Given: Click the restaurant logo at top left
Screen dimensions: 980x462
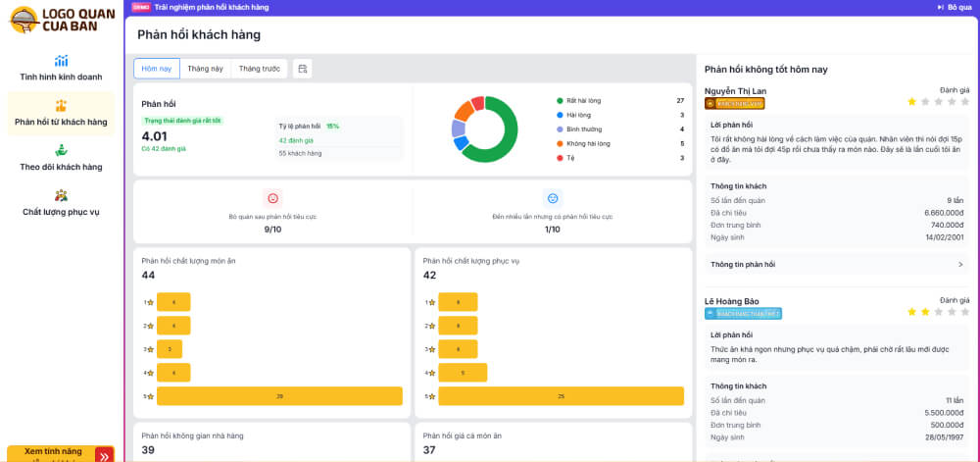Looking at the screenshot, I should click(61, 20).
